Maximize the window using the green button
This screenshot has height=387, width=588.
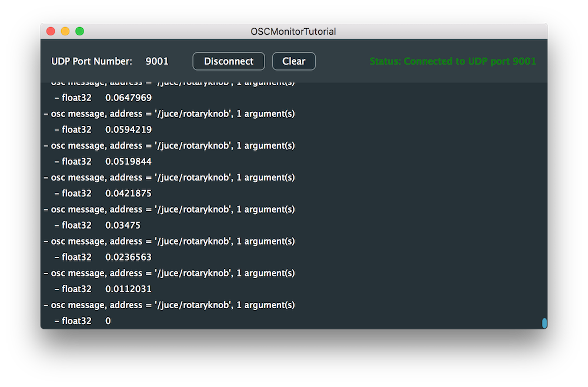[x=79, y=31]
